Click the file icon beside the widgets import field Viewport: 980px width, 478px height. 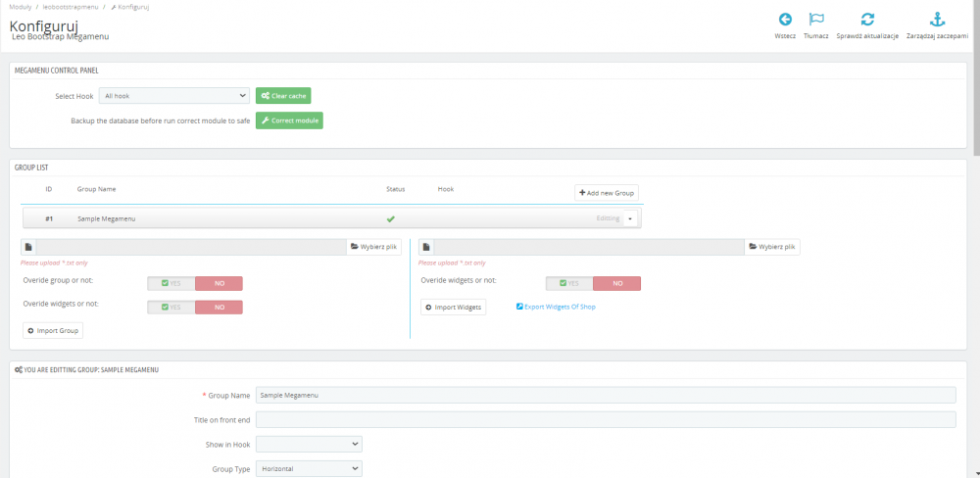coord(426,247)
